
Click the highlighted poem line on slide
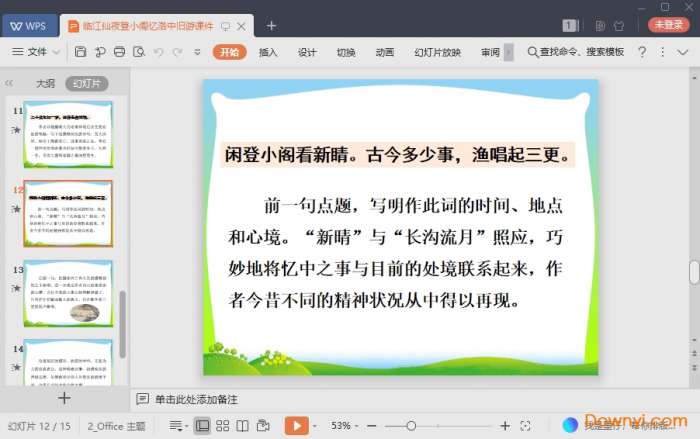(397, 155)
